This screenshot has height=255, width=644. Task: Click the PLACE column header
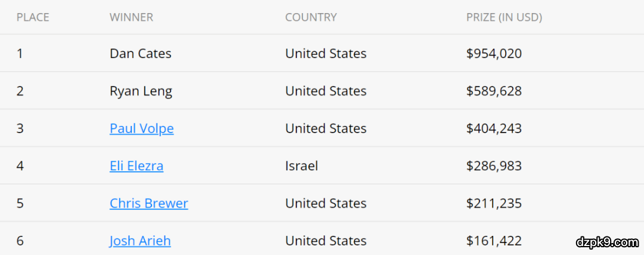[x=33, y=17]
